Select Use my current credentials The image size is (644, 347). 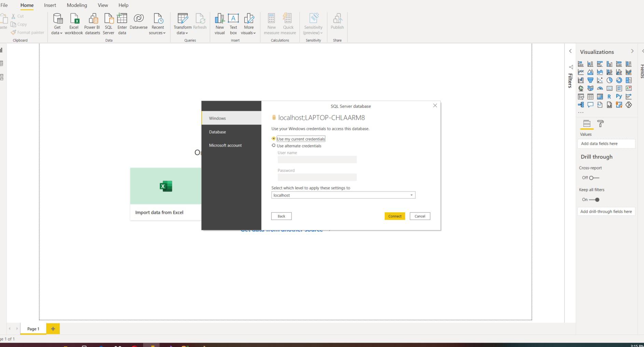click(273, 139)
